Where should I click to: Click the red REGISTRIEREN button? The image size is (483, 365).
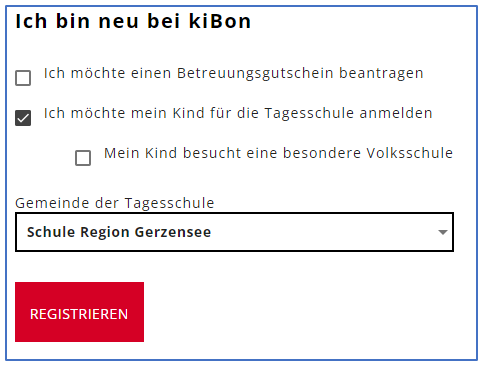pos(79,312)
